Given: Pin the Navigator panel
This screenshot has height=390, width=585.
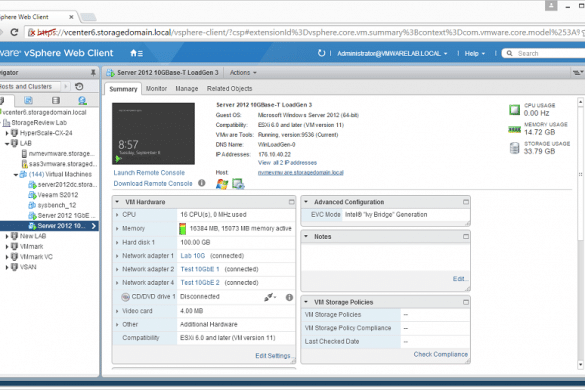Looking at the screenshot, I should 93,73.
